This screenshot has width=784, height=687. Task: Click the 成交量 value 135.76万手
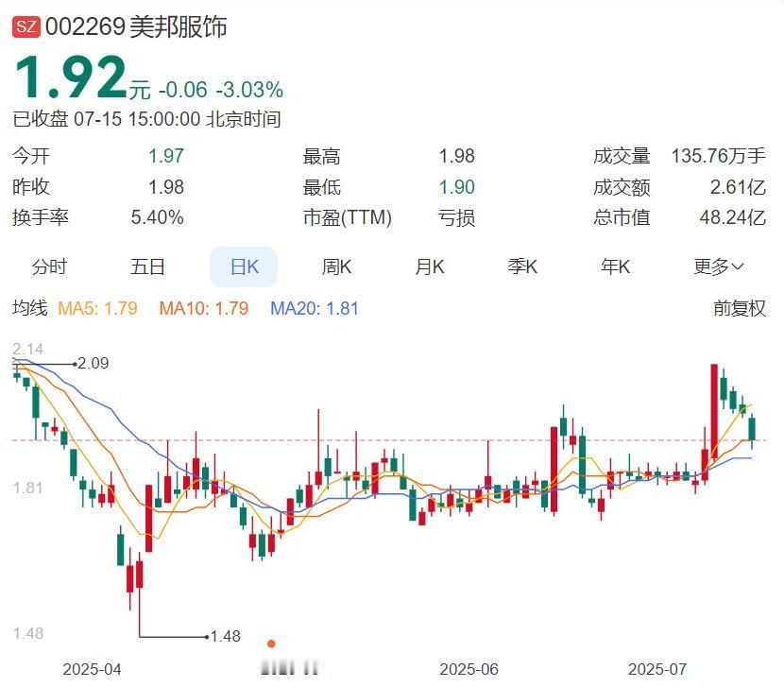coord(718,156)
